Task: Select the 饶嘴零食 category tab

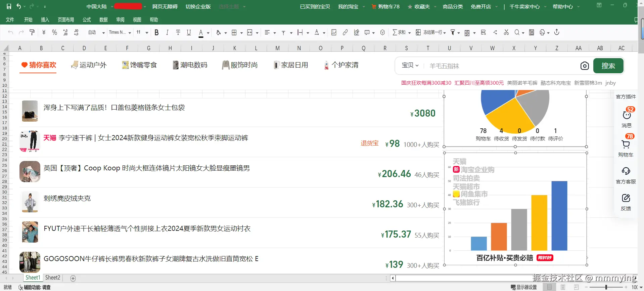Action: [139, 65]
